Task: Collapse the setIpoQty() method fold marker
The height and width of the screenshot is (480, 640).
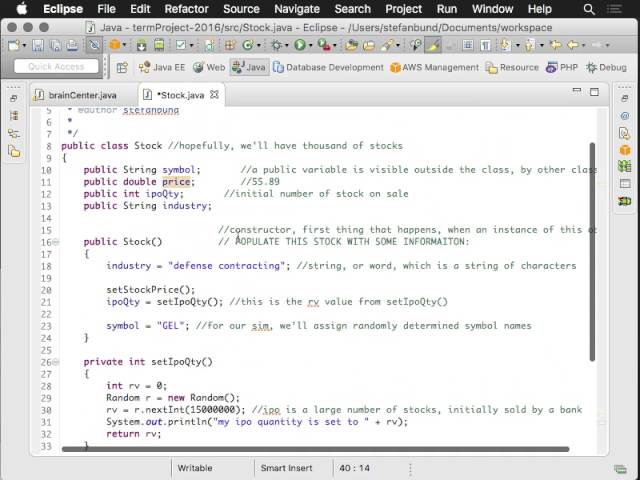Action: coord(56,362)
